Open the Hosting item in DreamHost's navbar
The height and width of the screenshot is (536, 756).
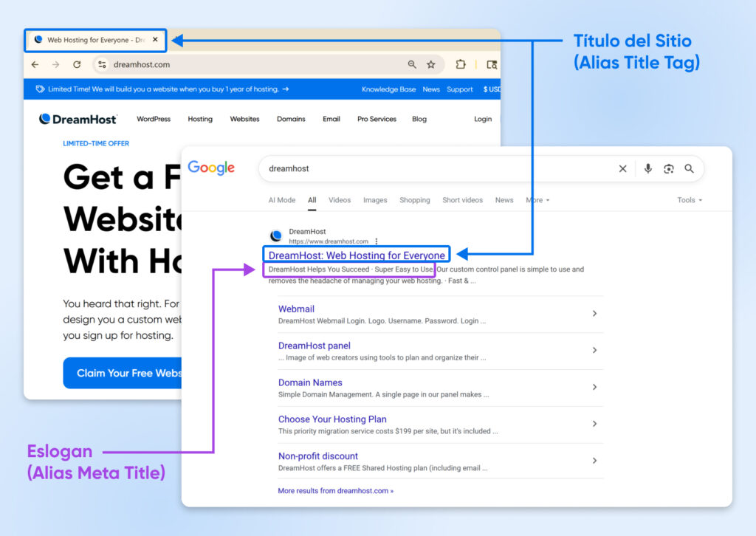pyautogui.click(x=199, y=119)
